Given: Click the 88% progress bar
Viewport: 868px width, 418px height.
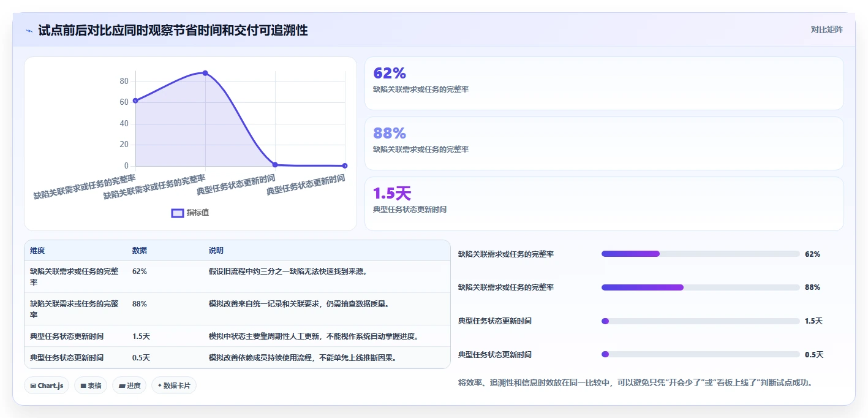Looking at the screenshot, I should click(701, 287).
